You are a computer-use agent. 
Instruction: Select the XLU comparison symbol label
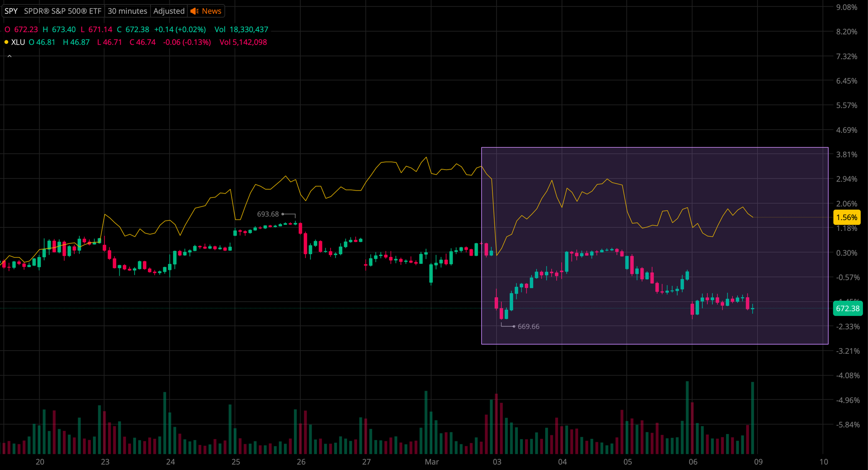point(18,42)
